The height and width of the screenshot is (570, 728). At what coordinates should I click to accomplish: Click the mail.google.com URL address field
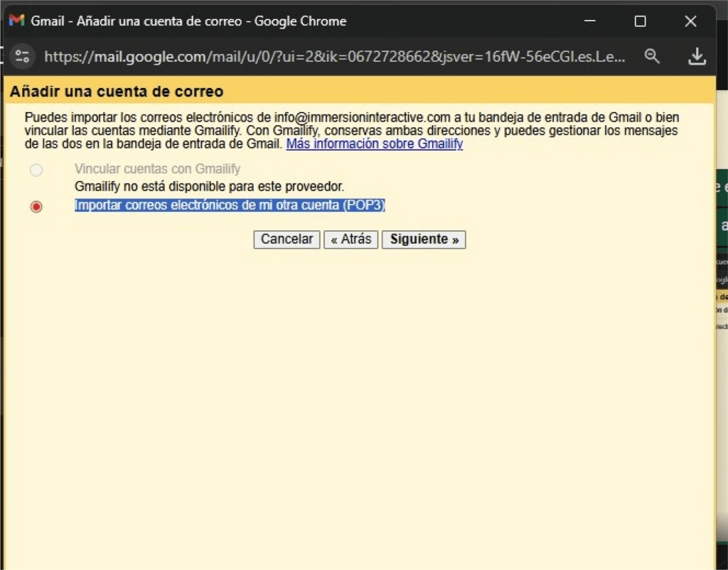click(x=334, y=56)
